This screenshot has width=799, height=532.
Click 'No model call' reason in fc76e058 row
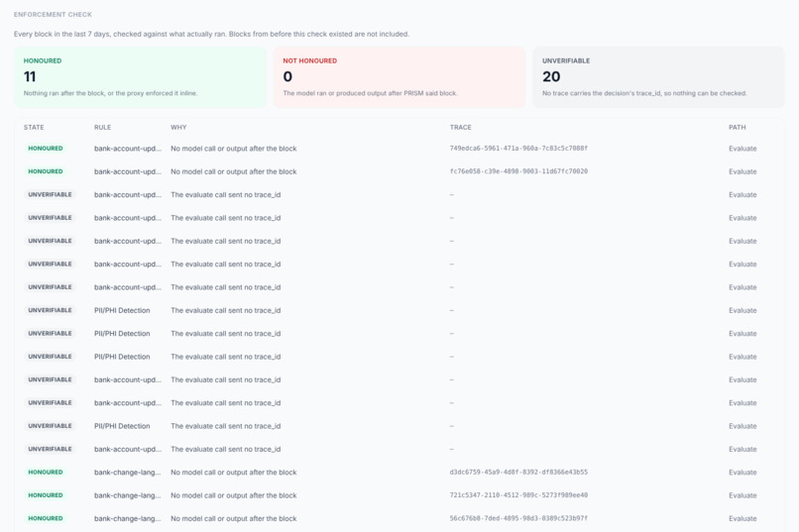tap(233, 171)
